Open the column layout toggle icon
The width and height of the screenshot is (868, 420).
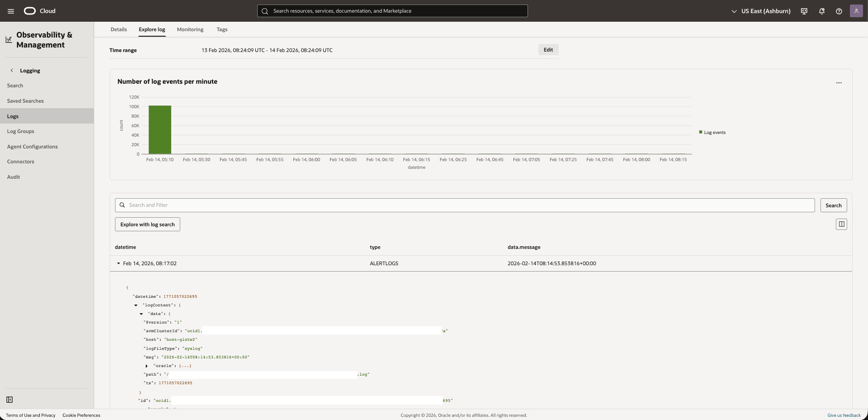(841, 224)
